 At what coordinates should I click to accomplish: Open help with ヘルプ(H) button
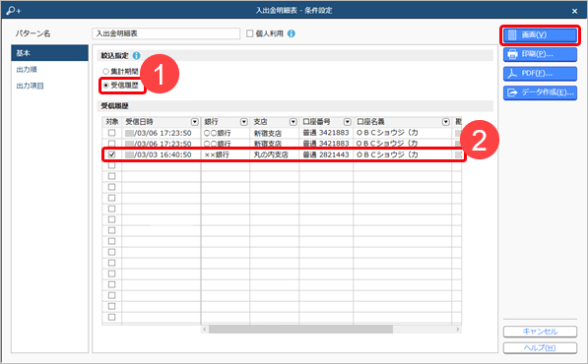540,348
